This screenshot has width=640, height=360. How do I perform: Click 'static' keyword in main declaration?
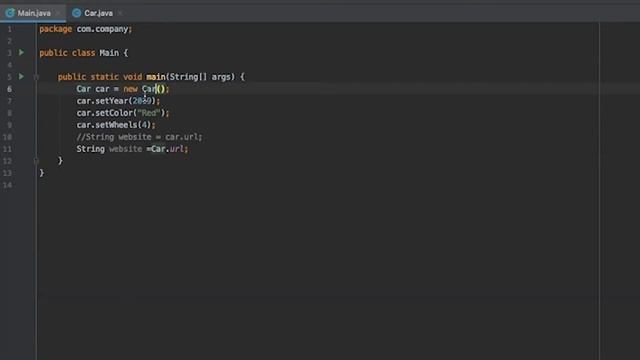(104, 77)
